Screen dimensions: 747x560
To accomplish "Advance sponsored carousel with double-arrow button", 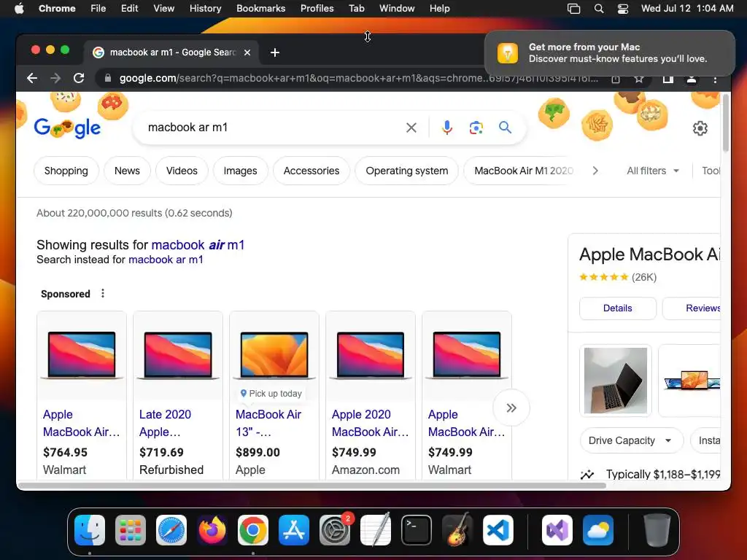I will click(x=511, y=408).
